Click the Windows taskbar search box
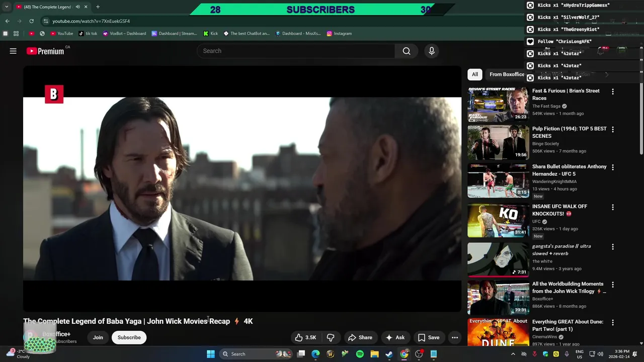 [257, 354]
